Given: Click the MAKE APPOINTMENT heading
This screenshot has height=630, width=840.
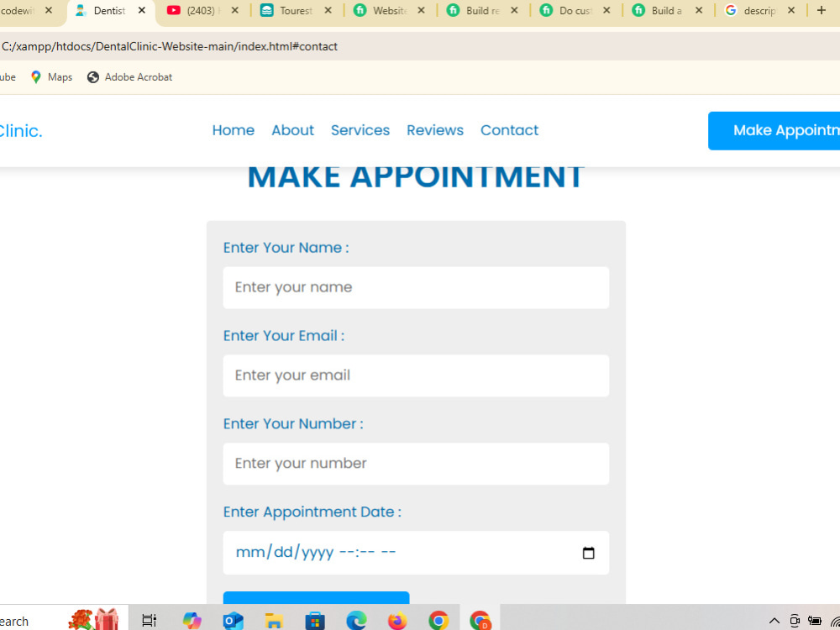Looking at the screenshot, I should (x=416, y=176).
